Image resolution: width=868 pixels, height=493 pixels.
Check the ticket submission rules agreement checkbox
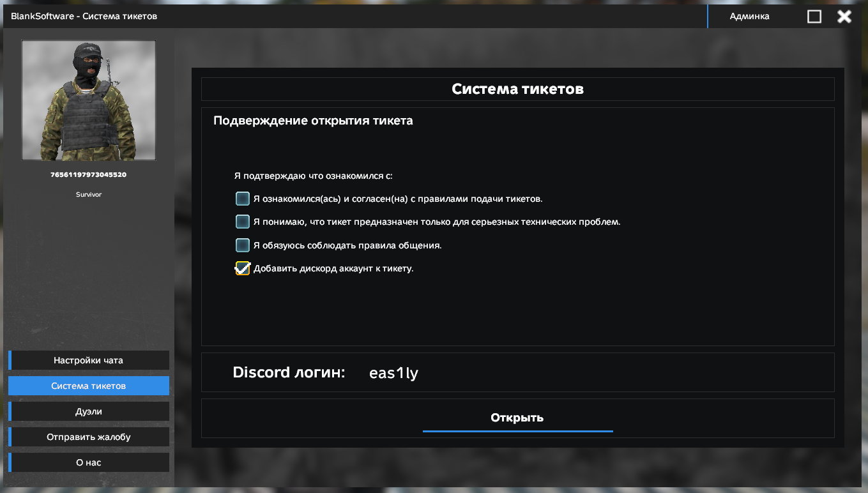click(243, 199)
